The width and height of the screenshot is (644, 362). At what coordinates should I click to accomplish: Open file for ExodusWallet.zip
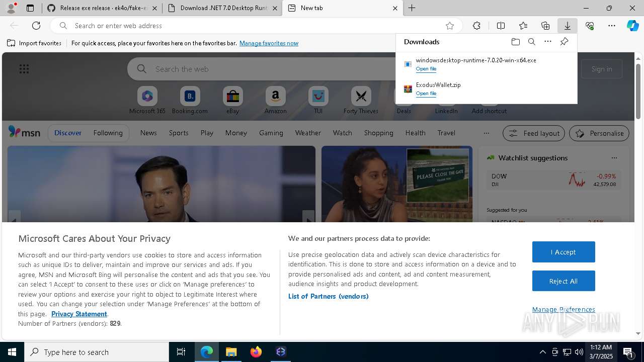(426, 94)
